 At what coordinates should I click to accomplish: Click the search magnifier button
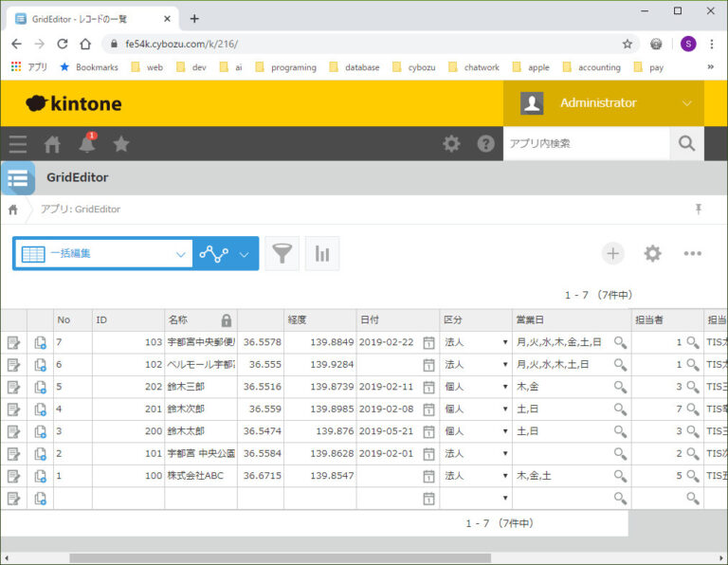click(686, 144)
